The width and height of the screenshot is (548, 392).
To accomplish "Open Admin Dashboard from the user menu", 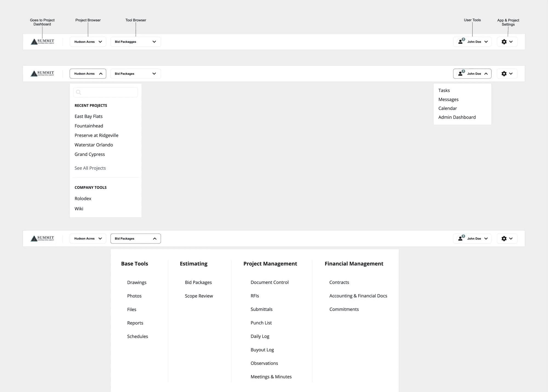I will click(457, 117).
